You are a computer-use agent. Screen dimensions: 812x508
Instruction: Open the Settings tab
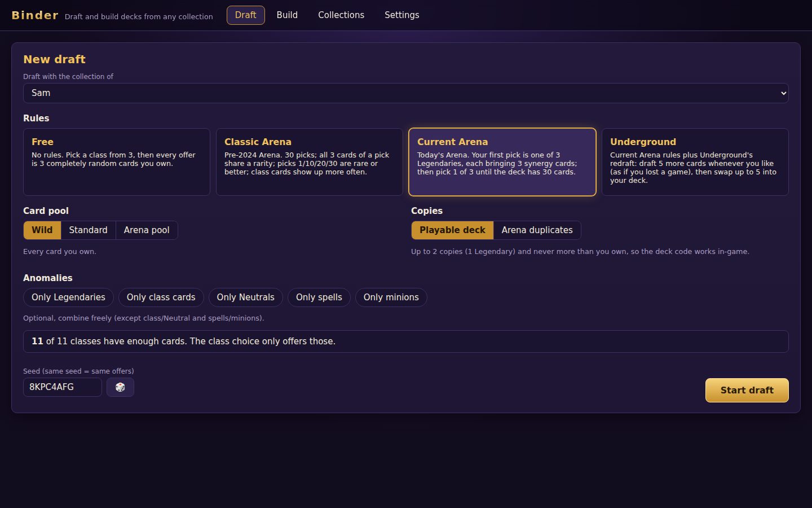402,15
